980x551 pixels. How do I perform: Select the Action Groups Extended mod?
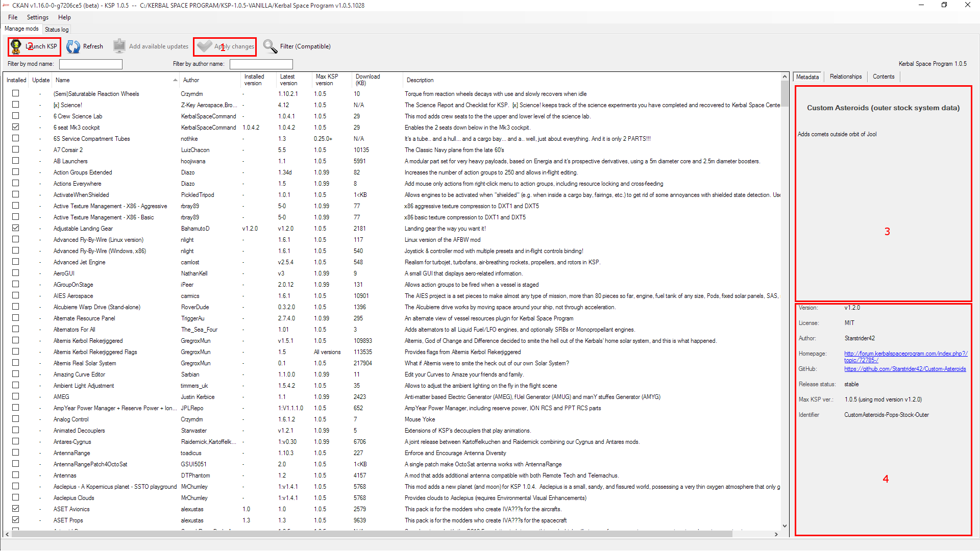[x=392, y=172]
